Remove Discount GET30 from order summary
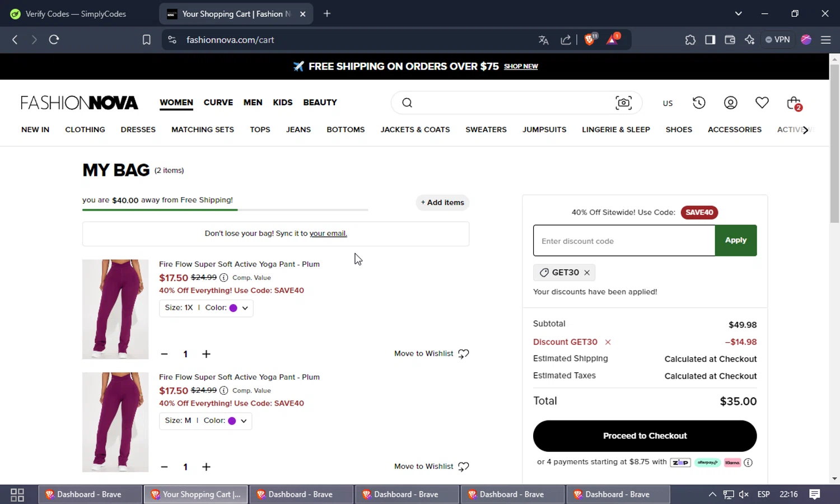The height and width of the screenshot is (504, 840). click(x=608, y=342)
